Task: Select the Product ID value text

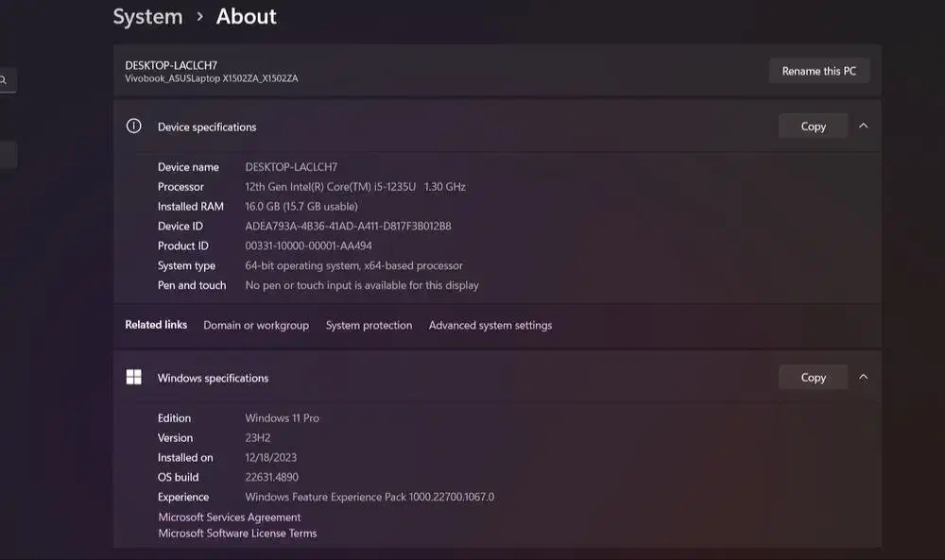Action: pyautogui.click(x=308, y=246)
